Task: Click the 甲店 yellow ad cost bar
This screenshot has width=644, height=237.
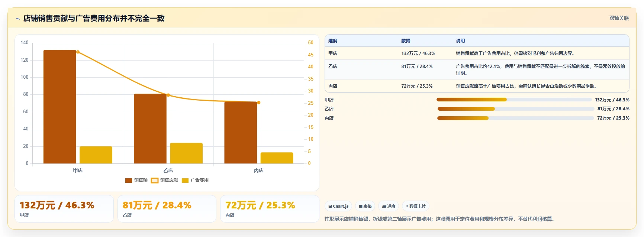Action: point(96,155)
